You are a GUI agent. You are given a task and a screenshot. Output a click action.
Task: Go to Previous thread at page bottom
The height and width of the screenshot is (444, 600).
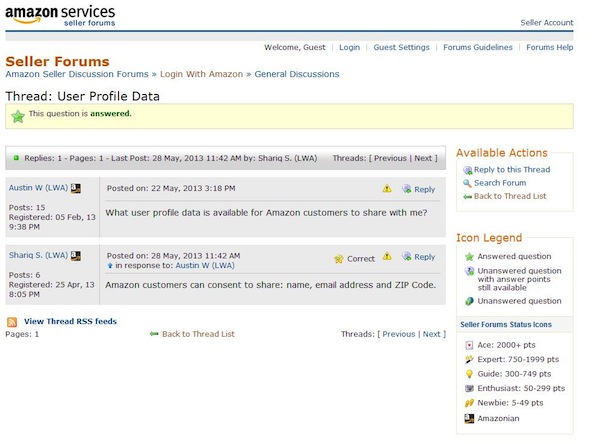[399, 334]
